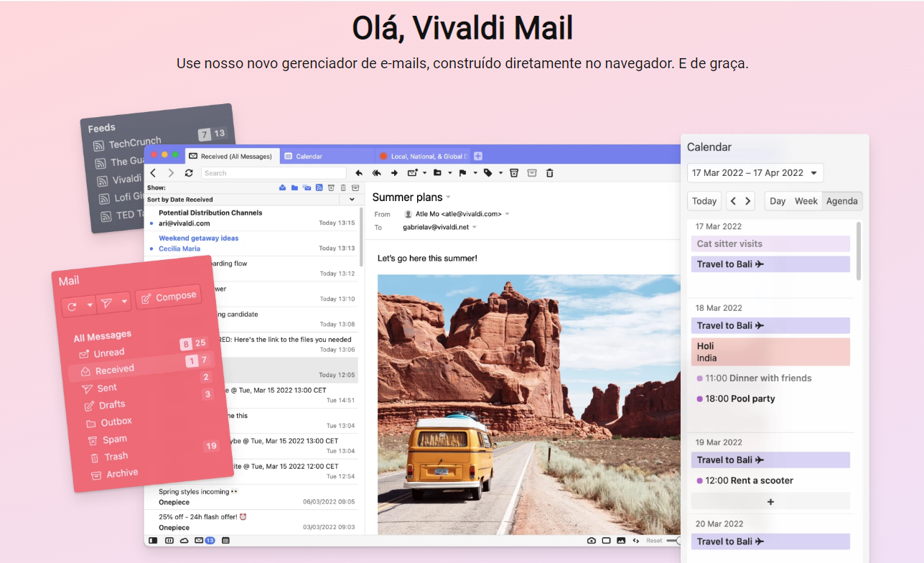Screen dimensions: 924x563
Task: Click the plus button under Rent a scooter
Action: click(770, 501)
